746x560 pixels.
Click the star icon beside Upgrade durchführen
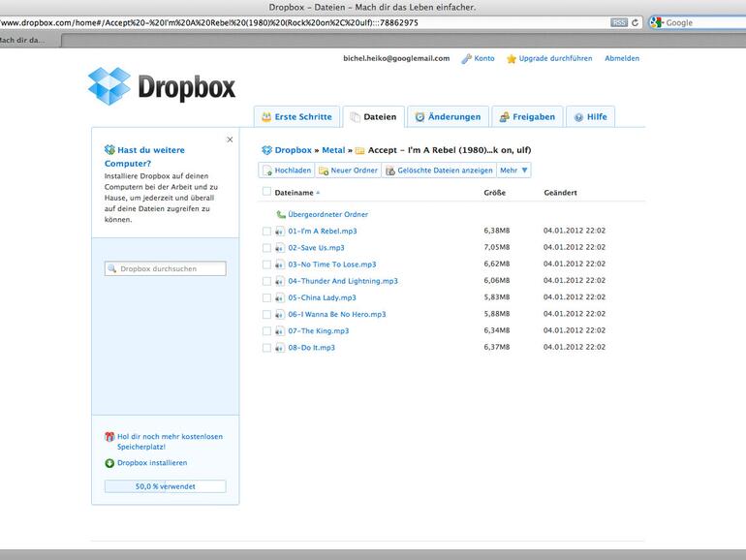[x=512, y=58]
